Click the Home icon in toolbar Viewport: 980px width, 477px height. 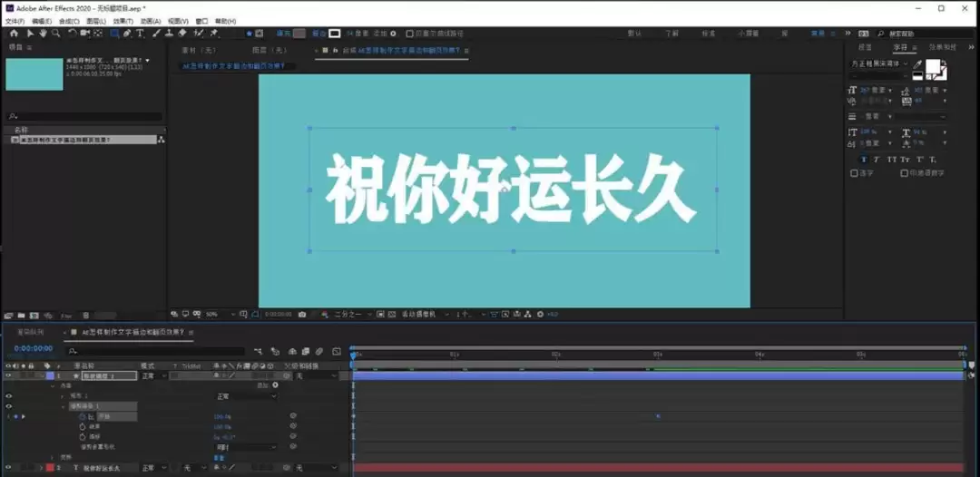[x=14, y=33]
